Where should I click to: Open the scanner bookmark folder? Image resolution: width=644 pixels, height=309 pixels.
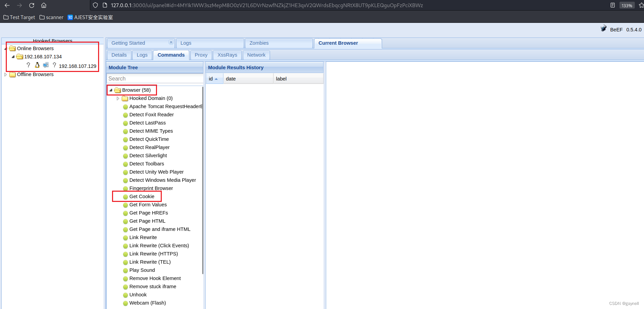click(51, 17)
